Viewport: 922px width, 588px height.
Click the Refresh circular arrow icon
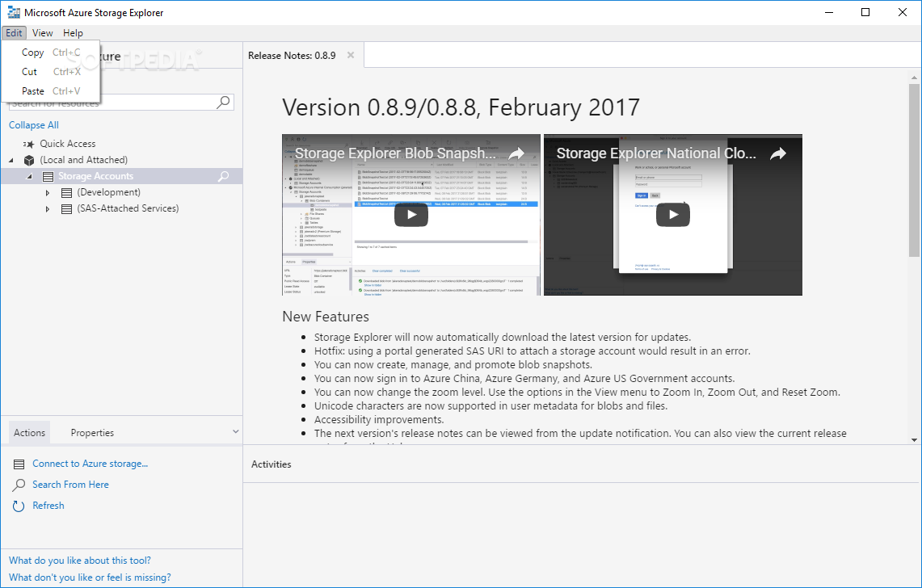point(19,506)
